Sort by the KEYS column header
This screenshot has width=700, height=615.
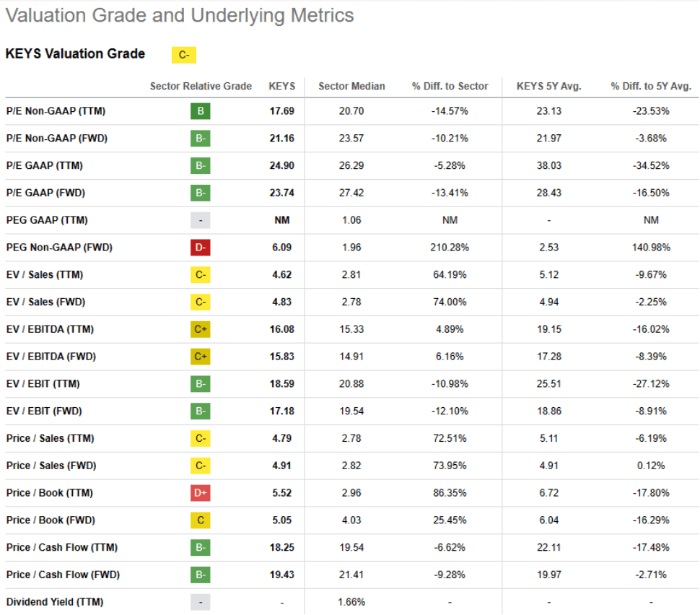(x=282, y=86)
